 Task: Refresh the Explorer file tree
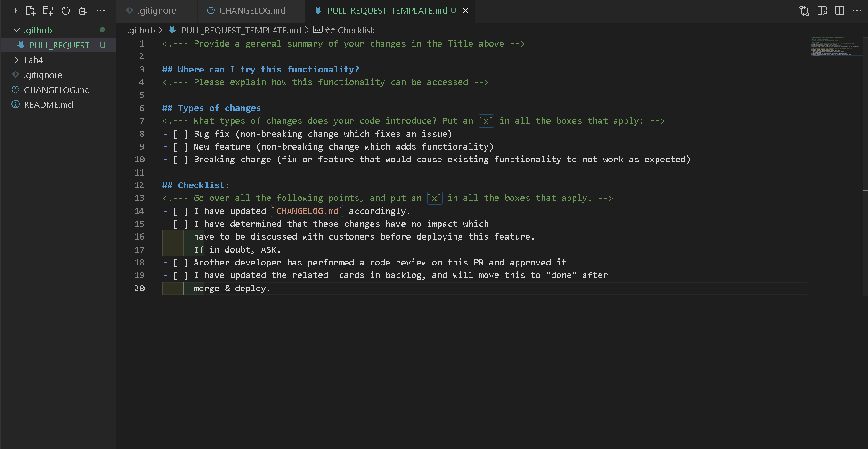tap(65, 10)
